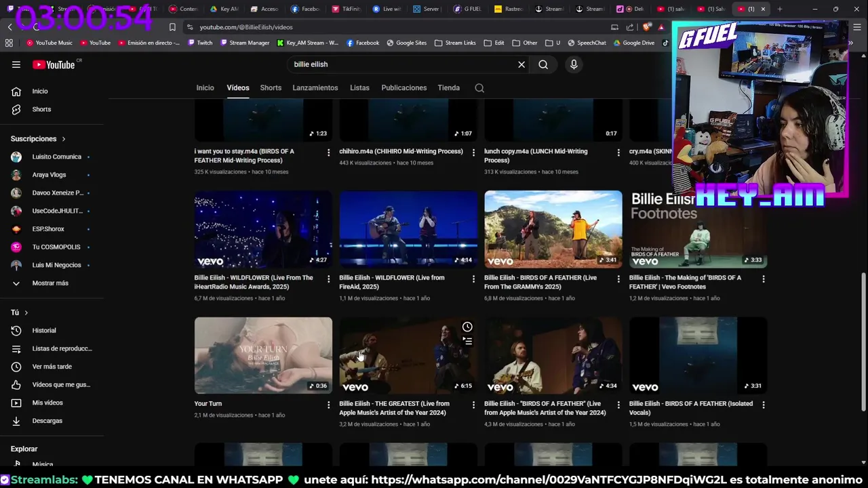Screen dimensions: 868x488
Task: Play BIRDS OF A FEATHER GRAMMYs thumbnail
Action: [x=553, y=229]
